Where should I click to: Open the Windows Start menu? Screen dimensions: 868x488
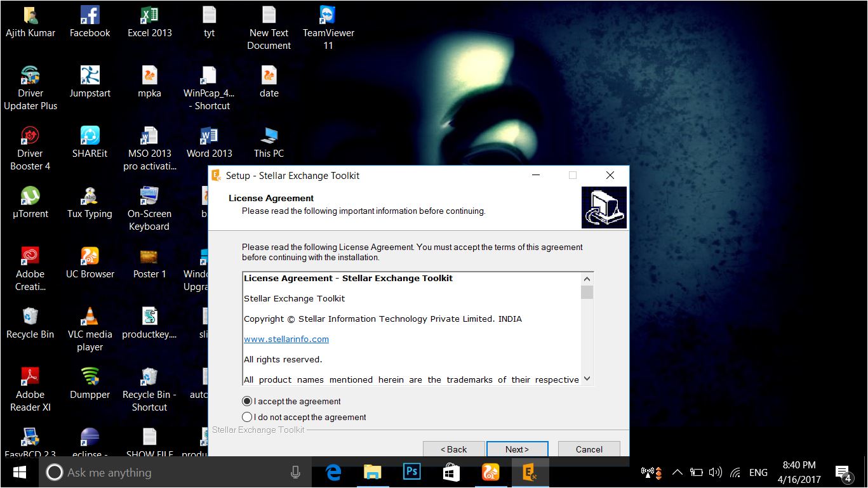(x=20, y=472)
